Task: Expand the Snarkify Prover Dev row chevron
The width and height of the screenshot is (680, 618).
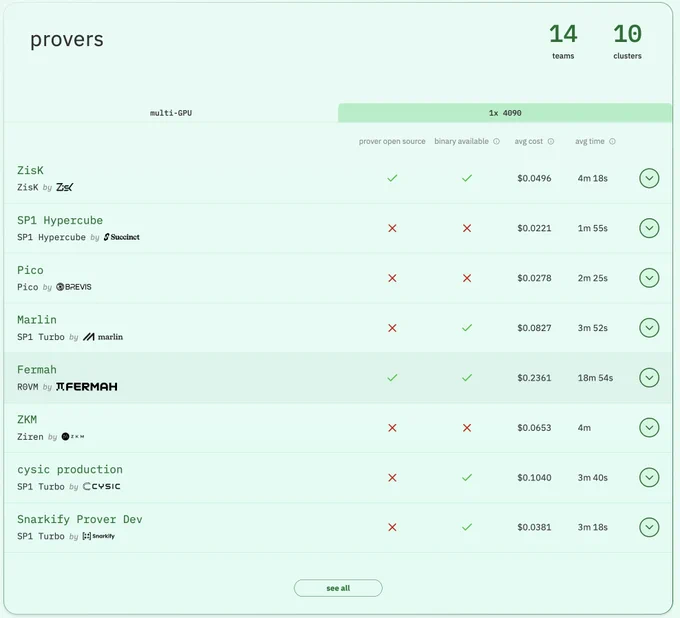Action: point(649,527)
